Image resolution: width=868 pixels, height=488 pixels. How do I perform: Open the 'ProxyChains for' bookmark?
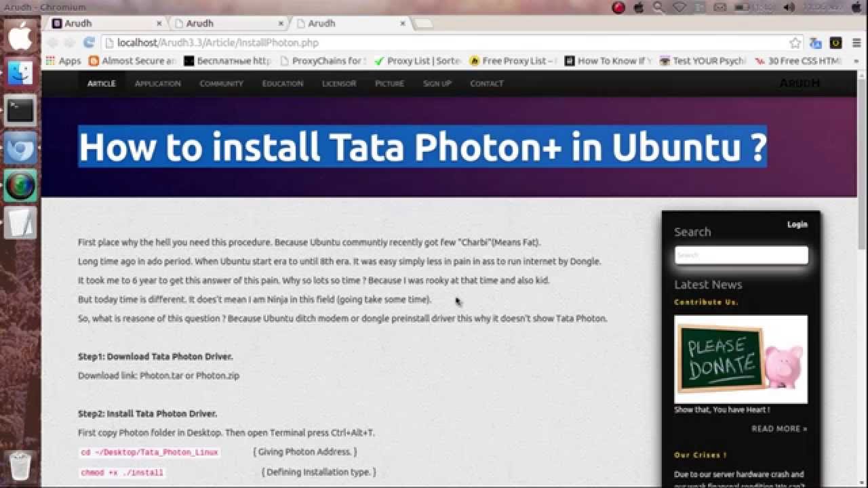(323, 61)
